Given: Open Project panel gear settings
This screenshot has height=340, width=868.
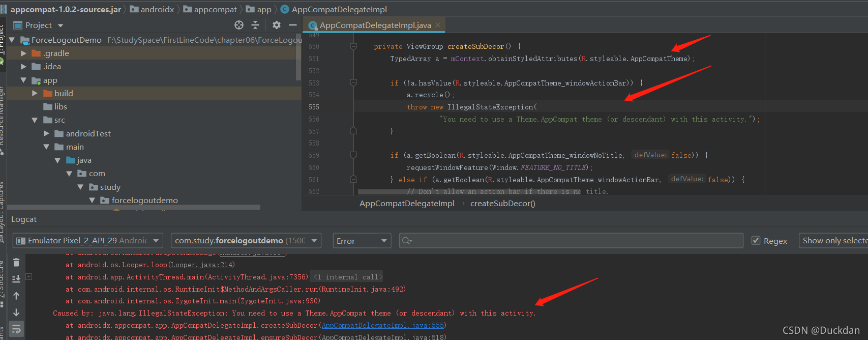Looking at the screenshot, I should 276,25.
